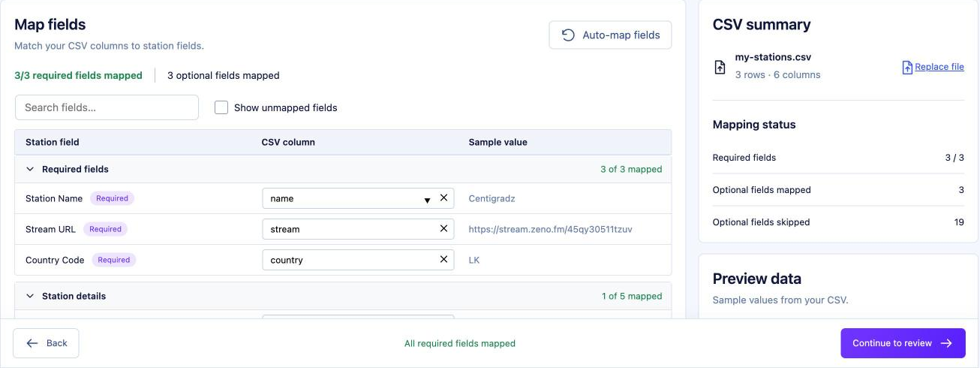Click the Country Code Required badge

pyautogui.click(x=114, y=260)
